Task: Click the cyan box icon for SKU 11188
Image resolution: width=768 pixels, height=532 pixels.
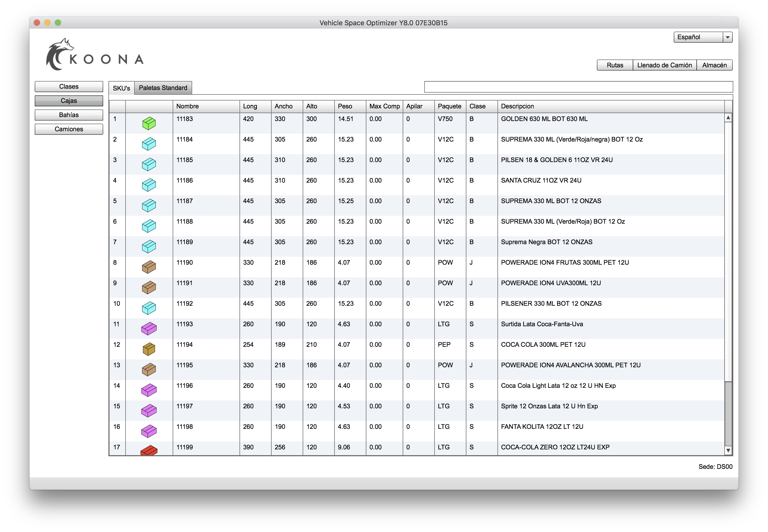Action: coord(149,226)
